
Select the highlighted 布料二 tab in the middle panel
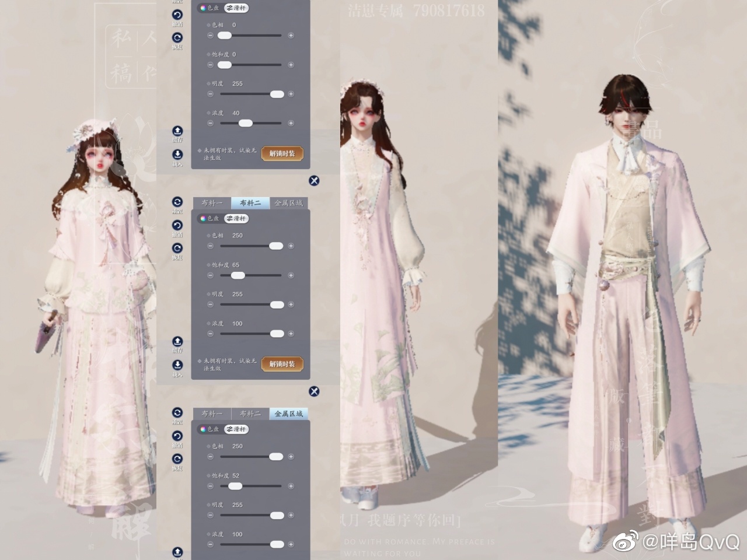click(x=250, y=203)
